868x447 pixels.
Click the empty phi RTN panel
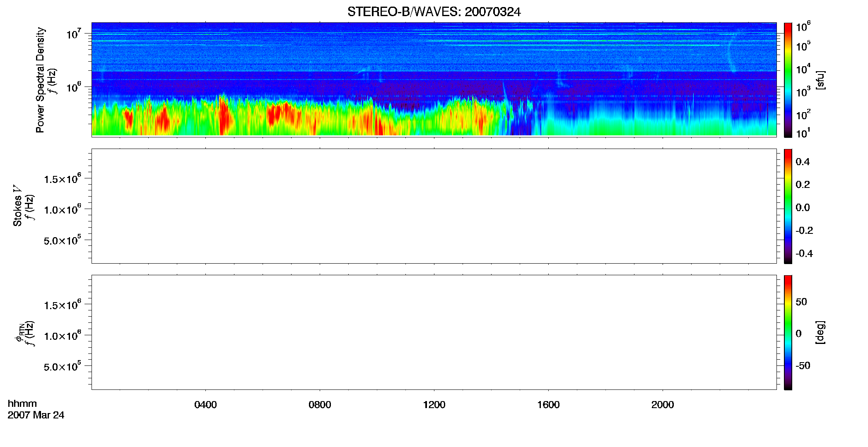pyautogui.click(x=434, y=332)
